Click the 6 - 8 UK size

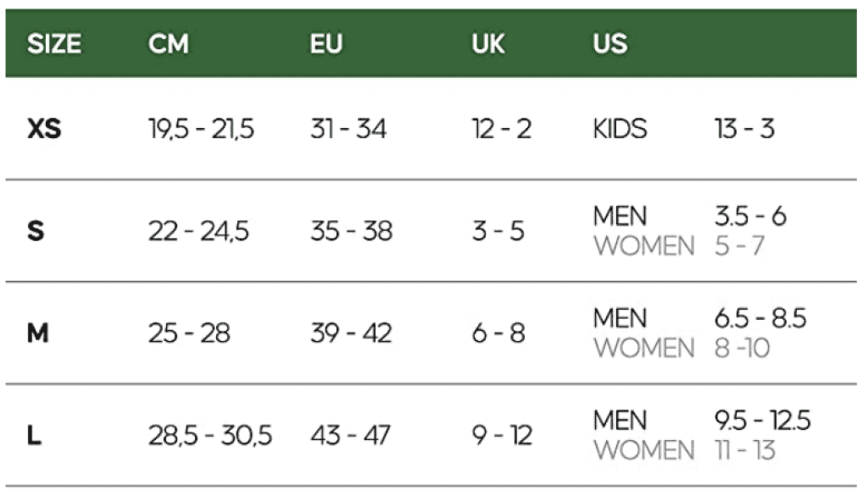click(498, 333)
